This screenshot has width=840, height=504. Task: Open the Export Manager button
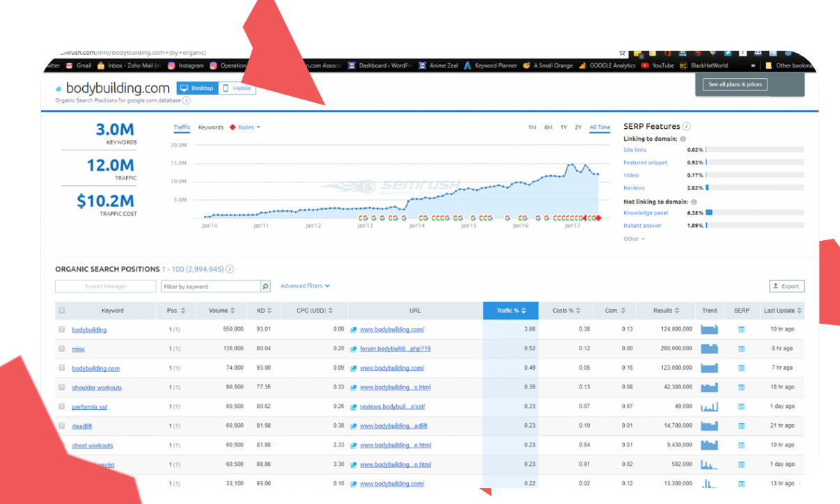point(106,286)
